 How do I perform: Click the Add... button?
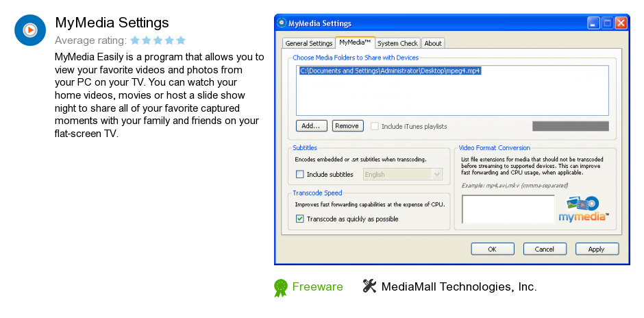(x=311, y=125)
